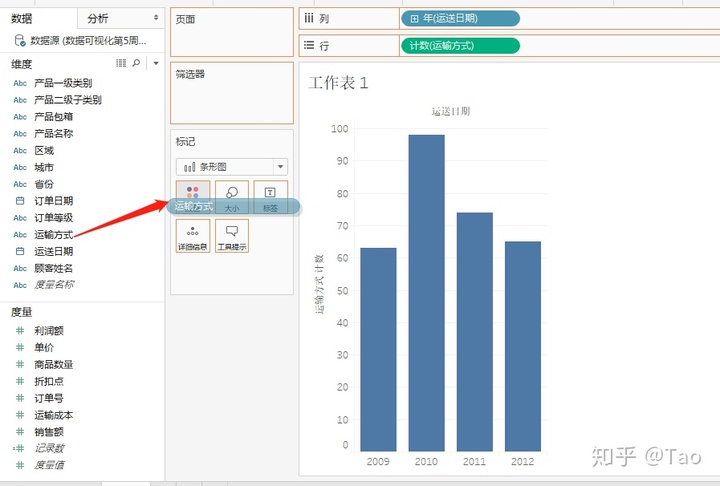The image size is (720, 486).
Task: Select dimension 运输方式 in data pane
Action: point(53,235)
